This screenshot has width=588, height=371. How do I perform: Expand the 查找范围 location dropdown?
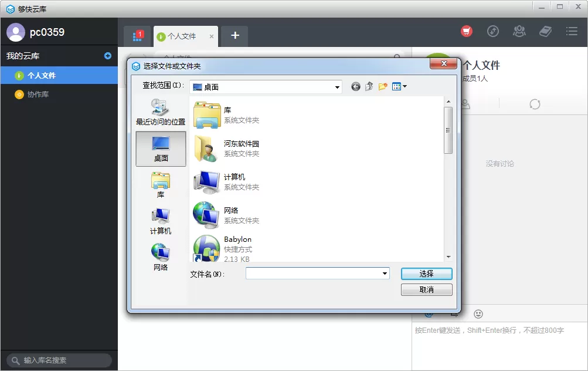click(337, 87)
